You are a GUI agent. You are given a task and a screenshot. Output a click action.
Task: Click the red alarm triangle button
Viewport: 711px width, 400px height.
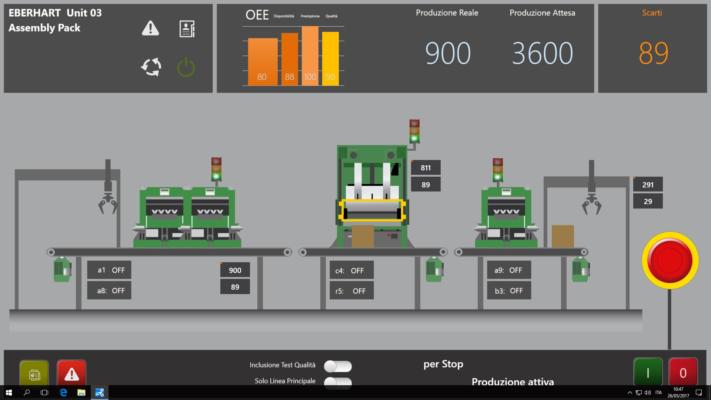click(x=71, y=373)
